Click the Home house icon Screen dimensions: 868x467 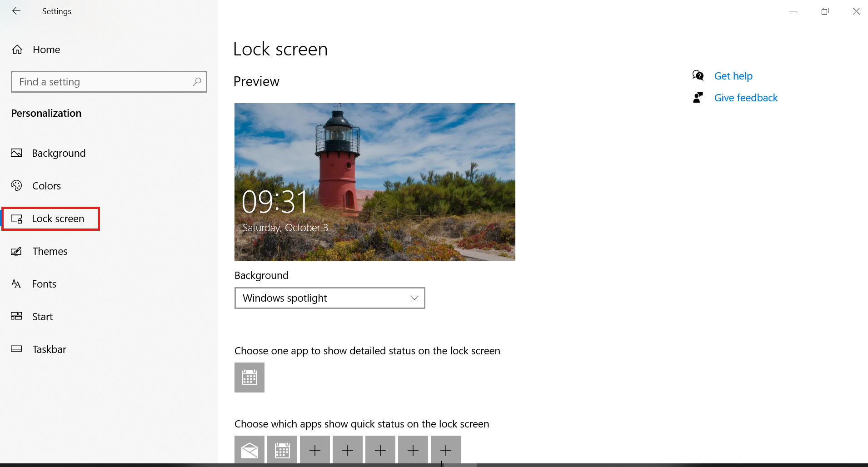pos(17,49)
